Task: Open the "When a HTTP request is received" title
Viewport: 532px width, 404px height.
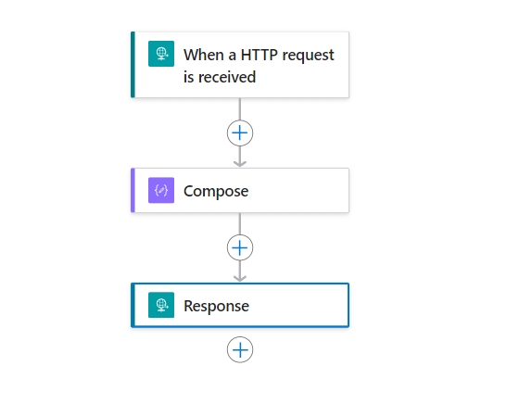Action: (x=259, y=66)
